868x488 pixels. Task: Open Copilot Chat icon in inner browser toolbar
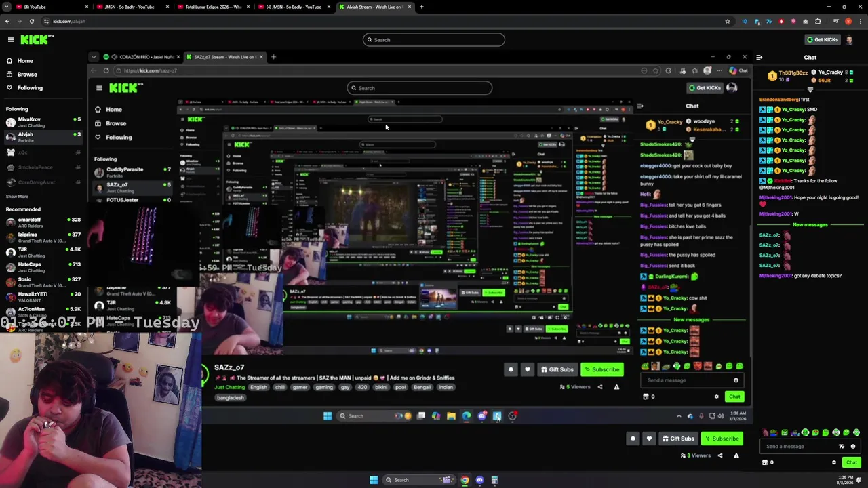click(x=734, y=70)
